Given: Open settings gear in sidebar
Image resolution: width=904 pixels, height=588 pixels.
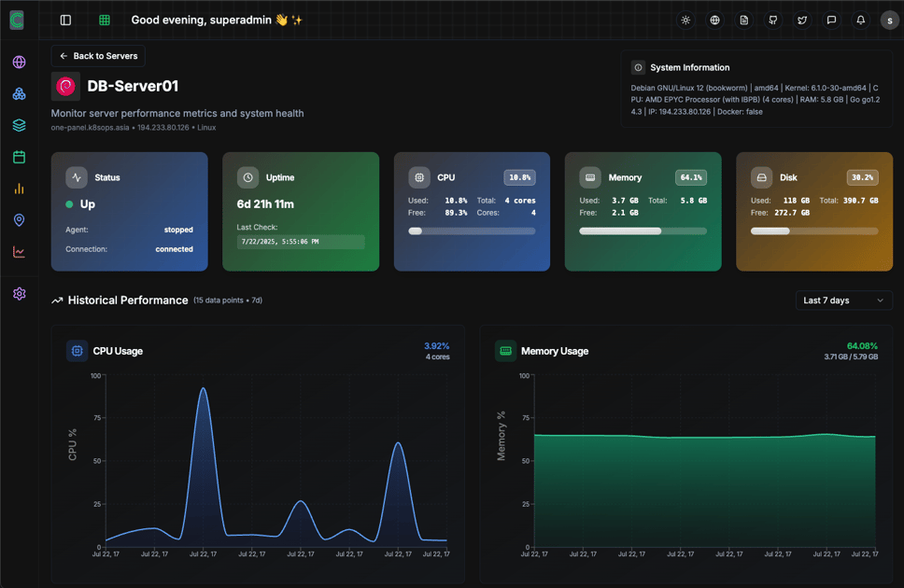Looking at the screenshot, I should point(19,294).
